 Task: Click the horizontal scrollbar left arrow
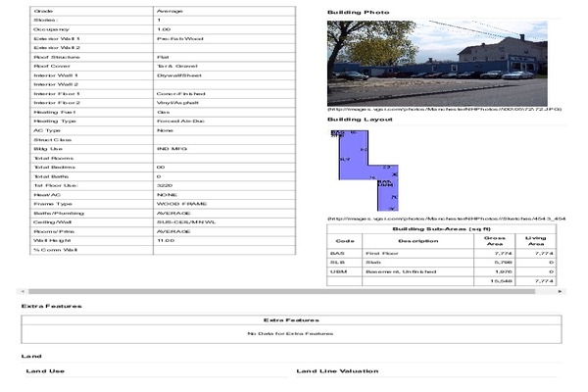(24, 292)
